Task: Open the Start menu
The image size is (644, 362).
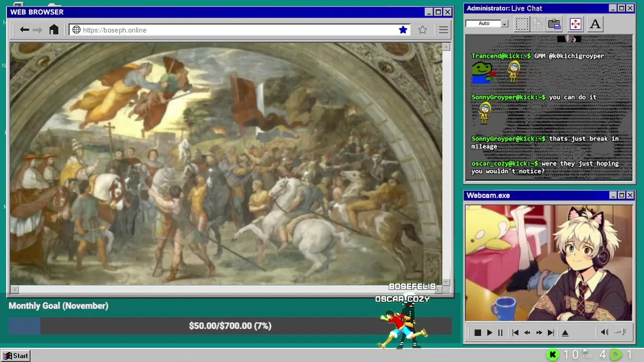Action: [16, 355]
